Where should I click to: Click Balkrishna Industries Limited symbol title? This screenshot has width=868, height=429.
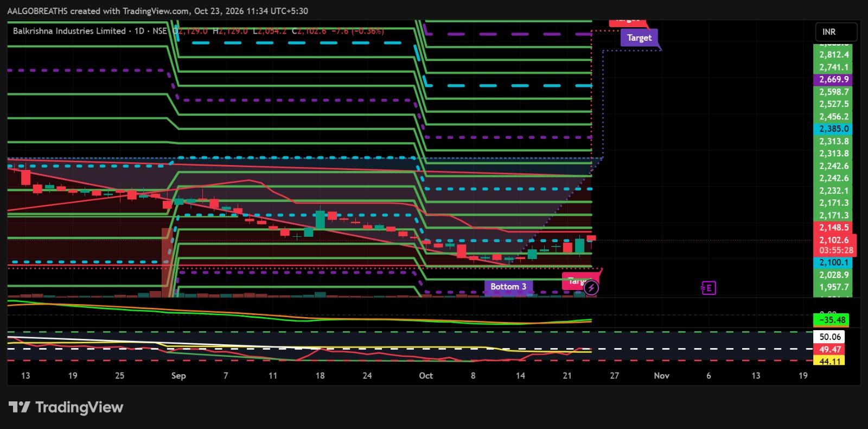(x=69, y=31)
